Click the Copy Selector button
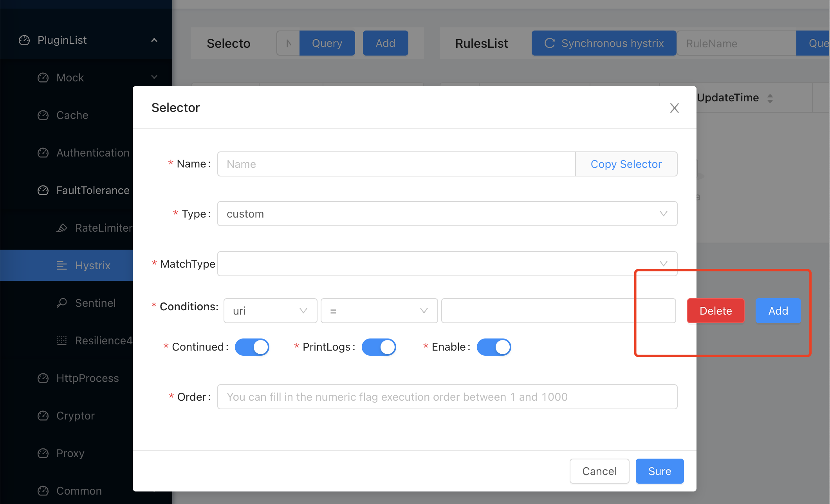This screenshot has width=830, height=504. 626,164
